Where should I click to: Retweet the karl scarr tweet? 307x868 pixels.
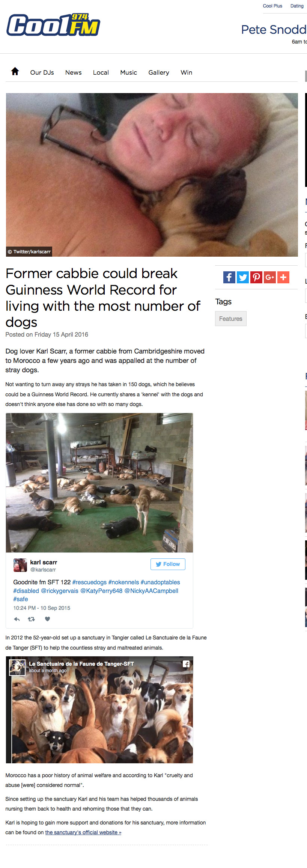(32, 619)
